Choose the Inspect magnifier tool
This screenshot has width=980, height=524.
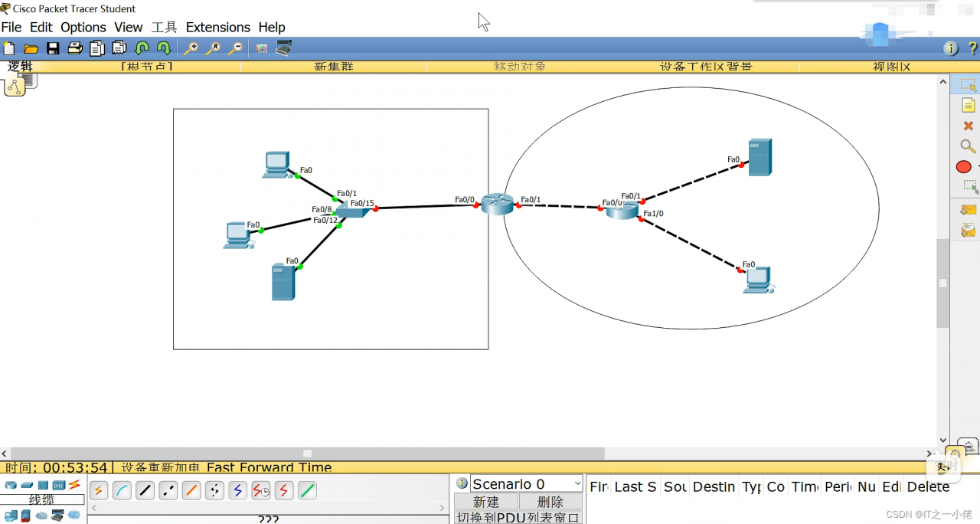(x=968, y=146)
